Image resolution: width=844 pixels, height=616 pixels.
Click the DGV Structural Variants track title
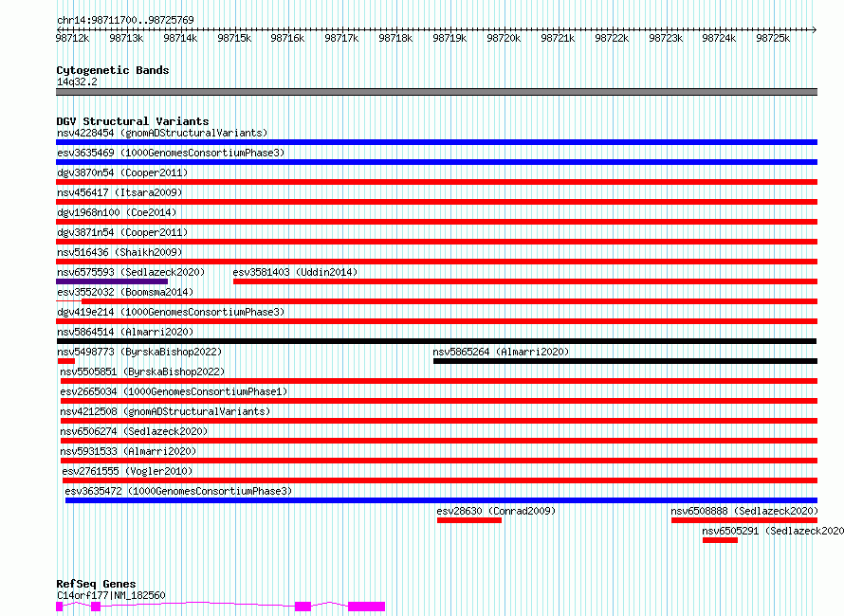[133, 121]
